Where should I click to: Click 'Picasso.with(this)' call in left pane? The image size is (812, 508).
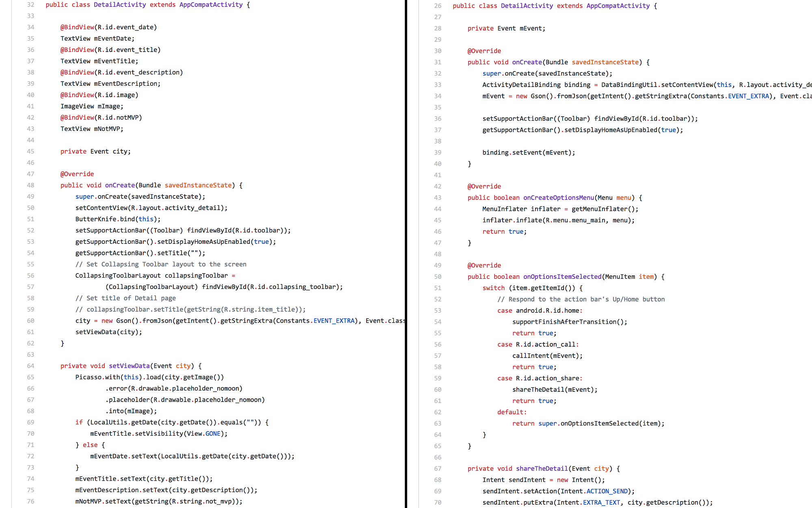click(x=108, y=377)
